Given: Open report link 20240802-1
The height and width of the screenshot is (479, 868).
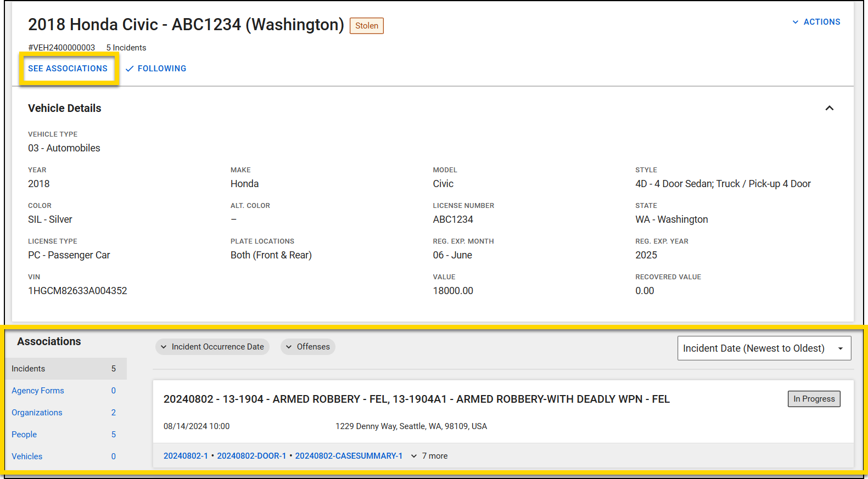Looking at the screenshot, I should [186, 456].
